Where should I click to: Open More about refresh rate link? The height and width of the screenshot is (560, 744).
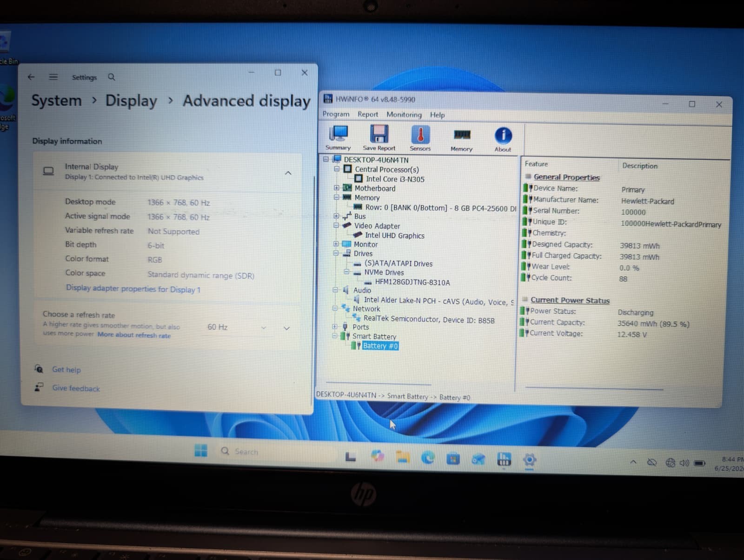[x=134, y=335]
